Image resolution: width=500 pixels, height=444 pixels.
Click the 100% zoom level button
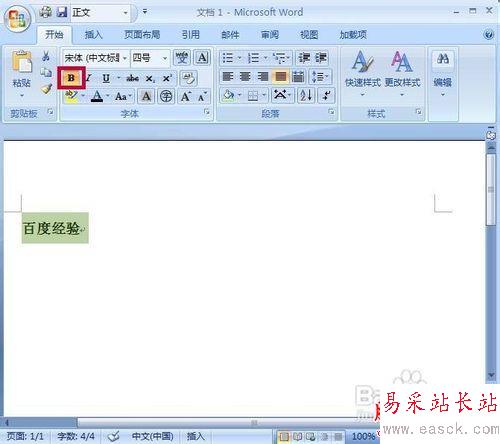363,436
